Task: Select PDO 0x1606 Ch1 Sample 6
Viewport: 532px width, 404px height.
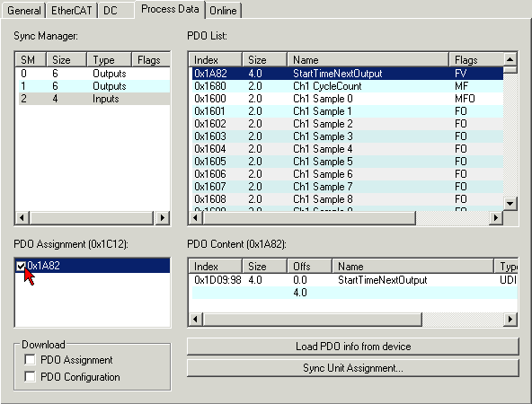Action: 348,174
